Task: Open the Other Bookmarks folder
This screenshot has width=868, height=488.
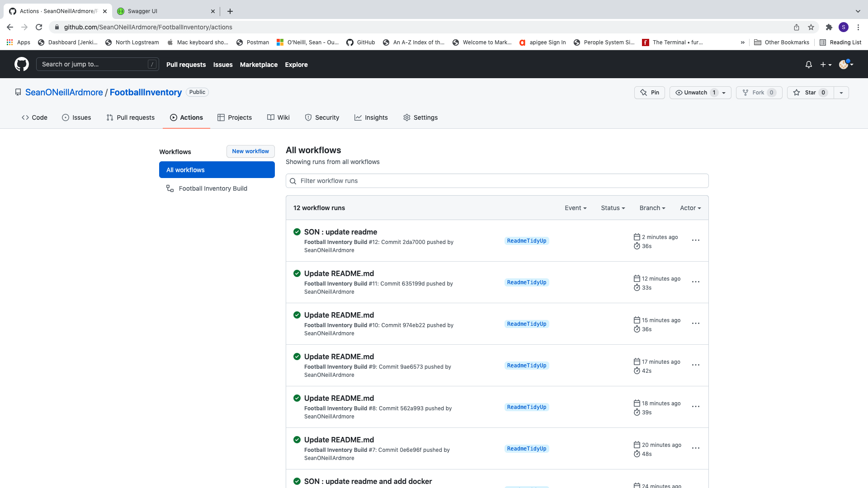Action: point(782,42)
